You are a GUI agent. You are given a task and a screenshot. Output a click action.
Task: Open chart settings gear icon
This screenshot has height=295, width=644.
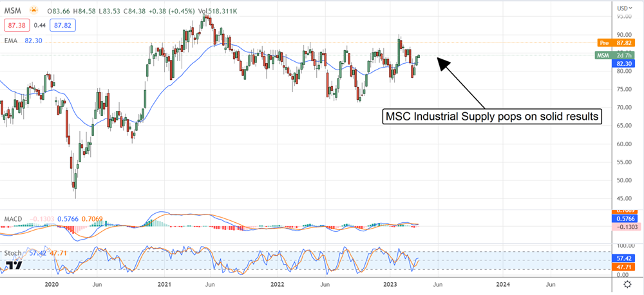point(627,284)
